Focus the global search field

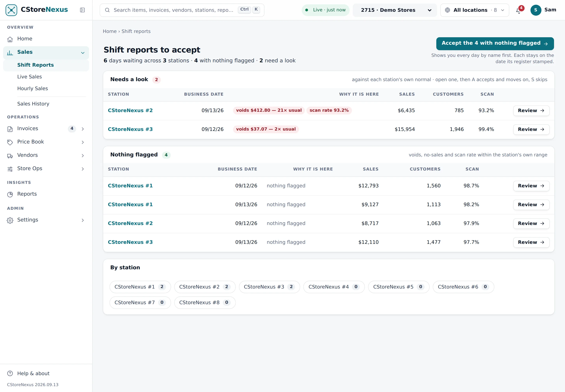tap(182, 10)
